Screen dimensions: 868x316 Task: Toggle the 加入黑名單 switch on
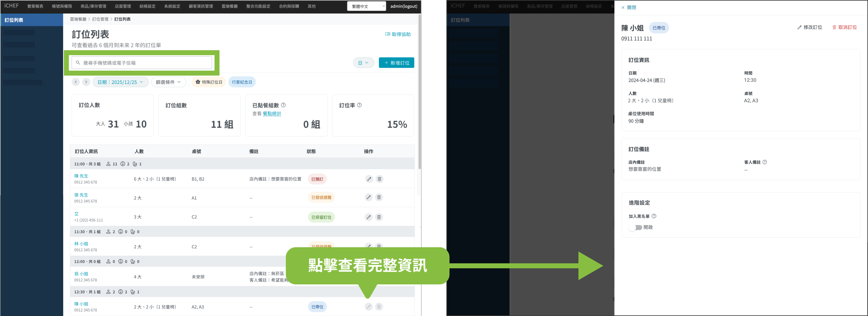pos(635,227)
